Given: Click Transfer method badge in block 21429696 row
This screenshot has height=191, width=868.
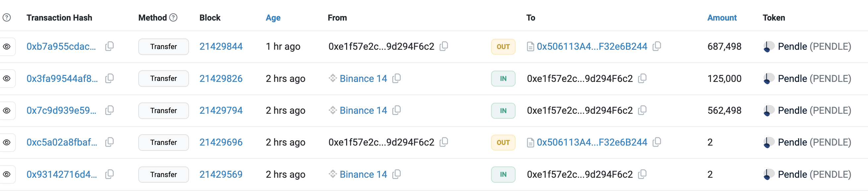Looking at the screenshot, I should (x=163, y=143).
